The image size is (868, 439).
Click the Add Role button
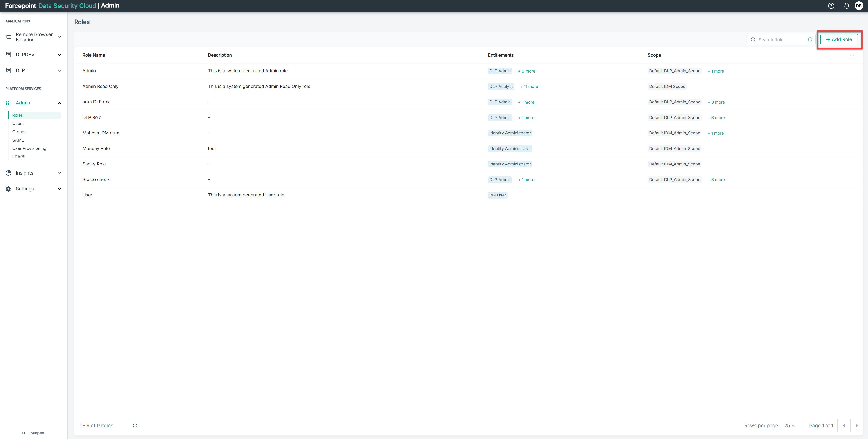(x=839, y=39)
